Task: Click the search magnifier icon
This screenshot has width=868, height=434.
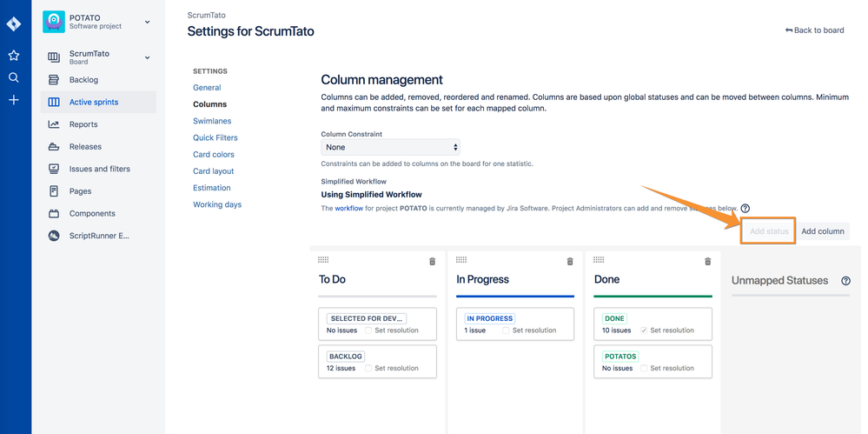Action: coord(14,77)
